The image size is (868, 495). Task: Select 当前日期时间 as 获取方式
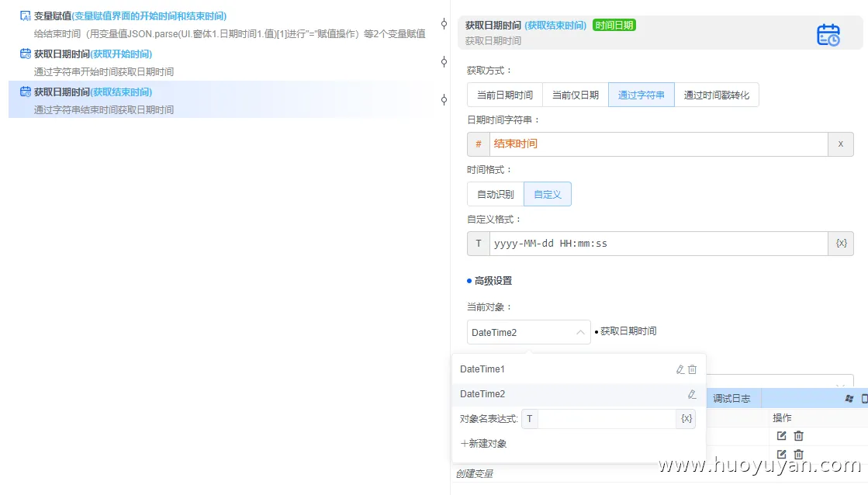tap(505, 95)
